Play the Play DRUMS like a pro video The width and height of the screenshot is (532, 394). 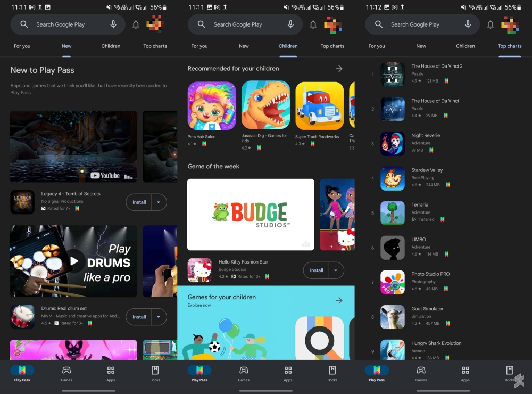click(x=74, y=261)
